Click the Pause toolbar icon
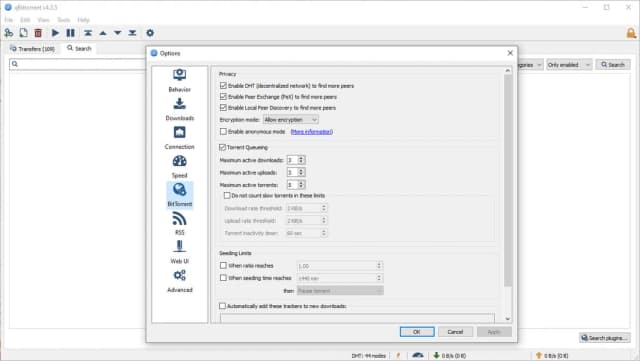This screenshot has height=361, width=640. coord(71,33)
